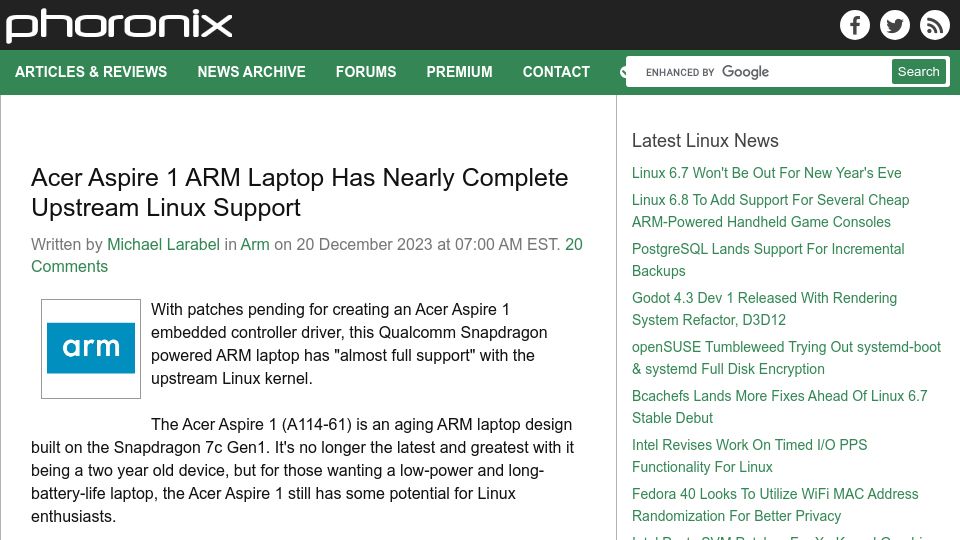960x540 pixels.
Task: Open the 20 Comments link
Action: pos(307,255)
